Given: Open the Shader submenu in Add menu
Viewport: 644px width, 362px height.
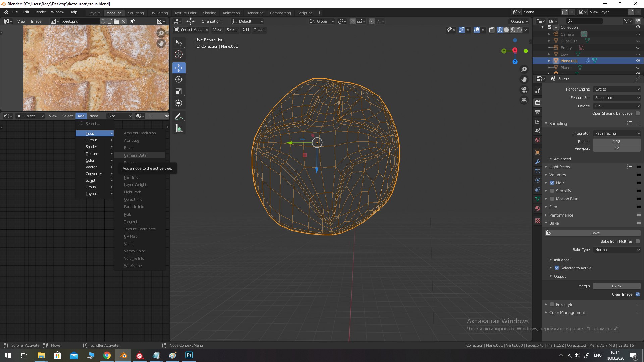Looking at the screenshot, I should 95,147.
